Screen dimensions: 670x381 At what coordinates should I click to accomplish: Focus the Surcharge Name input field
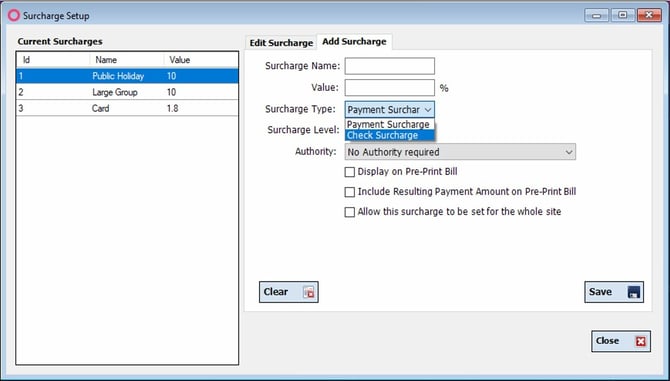pos(389,66)
